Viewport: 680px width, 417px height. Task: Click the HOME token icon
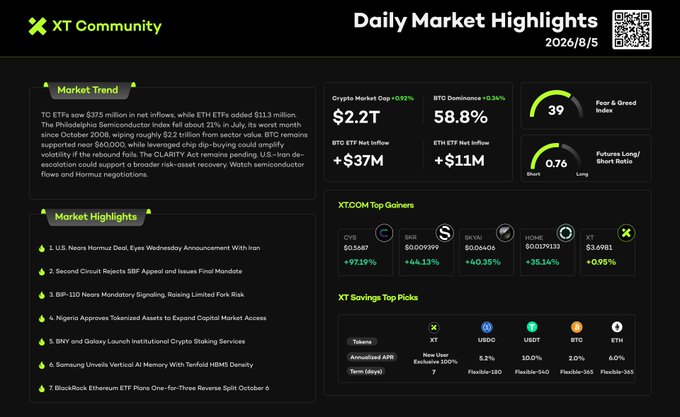point(566,233)
